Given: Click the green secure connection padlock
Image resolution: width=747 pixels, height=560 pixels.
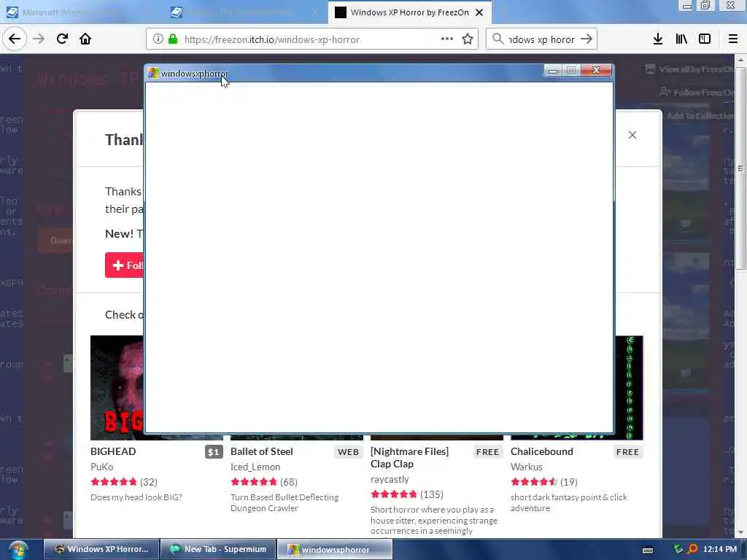Looking at the screenshot, I should click(173, 39).
